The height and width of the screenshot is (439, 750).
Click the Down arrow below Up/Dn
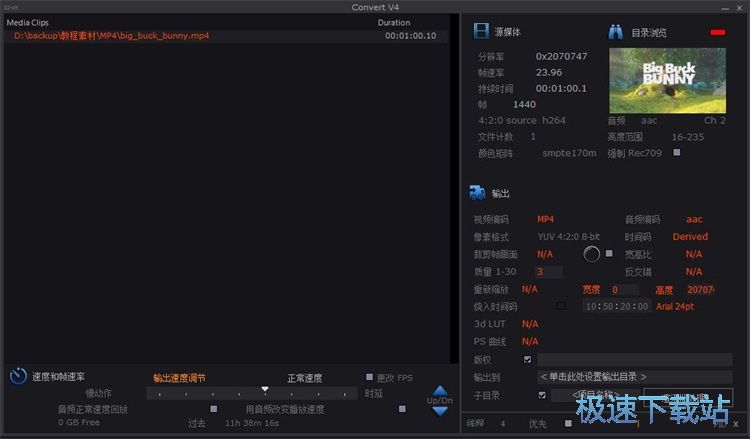point(440,411)
